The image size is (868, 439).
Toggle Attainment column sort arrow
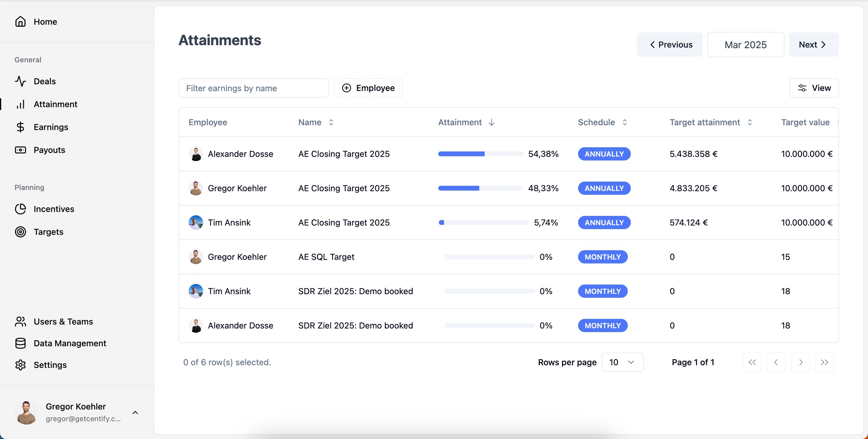(x=491, y=122)
